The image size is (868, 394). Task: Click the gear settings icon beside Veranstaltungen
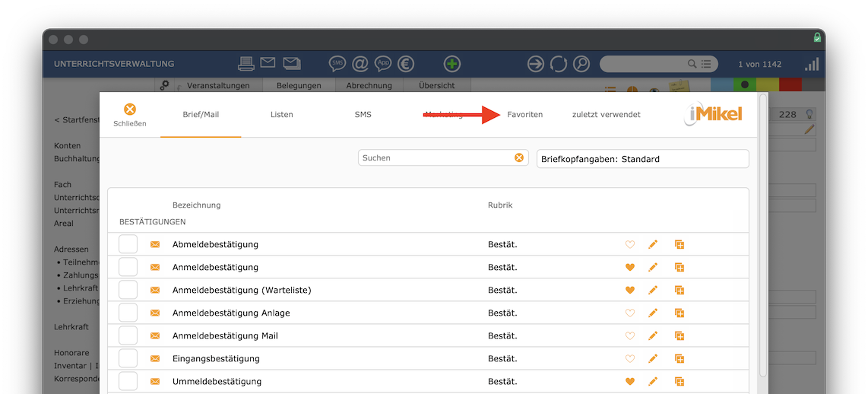point(164,85)
